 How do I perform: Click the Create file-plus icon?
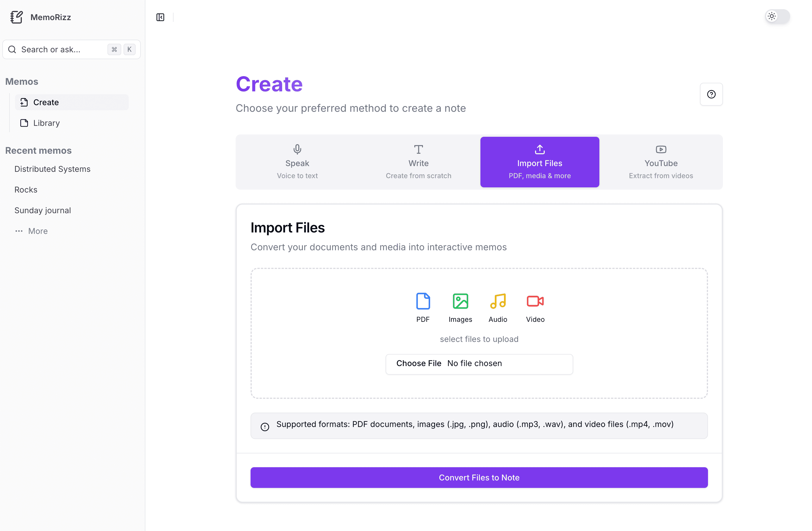(24, 102)
